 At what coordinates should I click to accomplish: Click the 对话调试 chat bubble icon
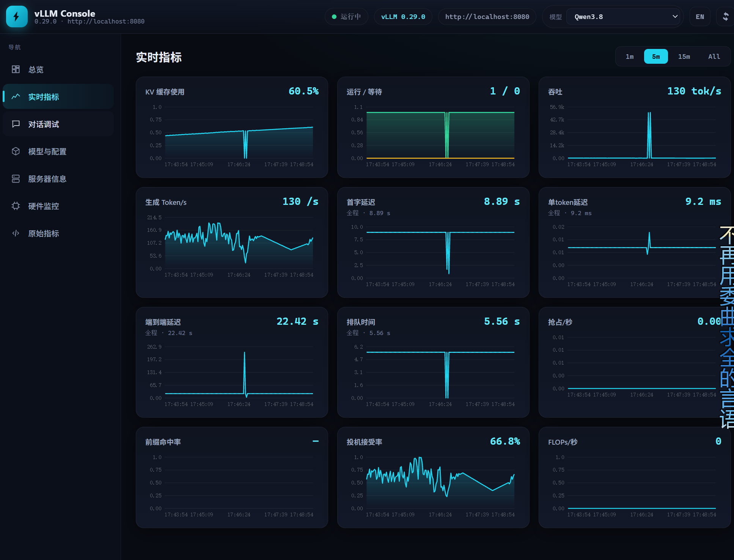click(x=16, y=124)
